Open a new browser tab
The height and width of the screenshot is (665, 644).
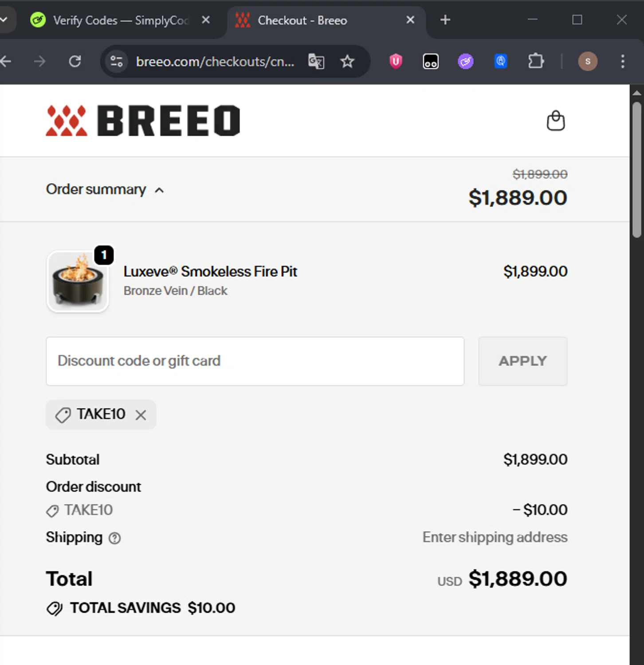(445, 20)
